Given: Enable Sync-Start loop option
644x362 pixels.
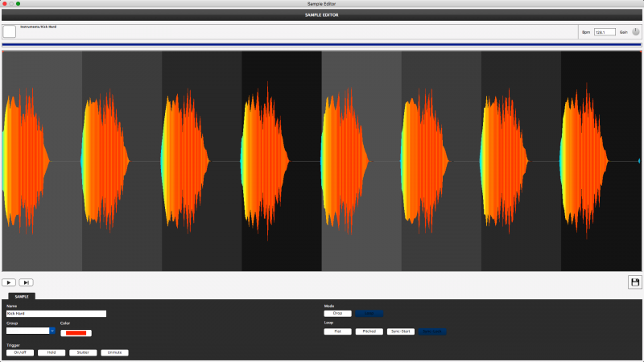Looking at the screenshot, I should click(400, 331).
